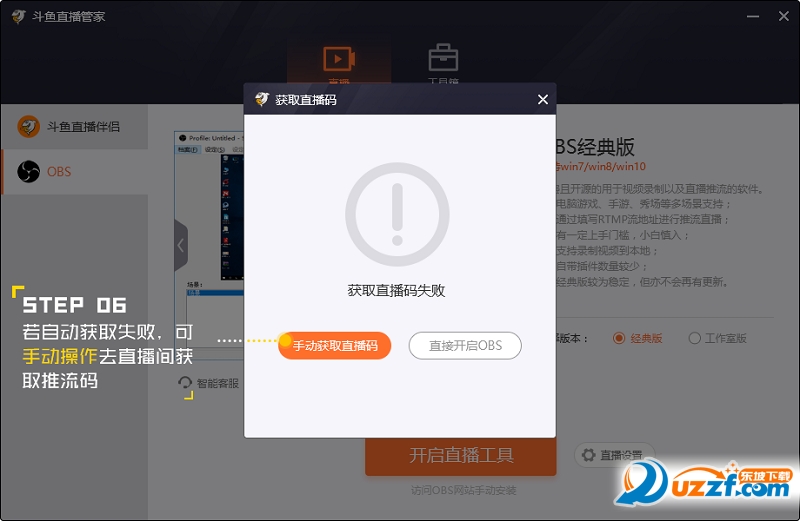Open 智能客服 support

pos(209,383)
